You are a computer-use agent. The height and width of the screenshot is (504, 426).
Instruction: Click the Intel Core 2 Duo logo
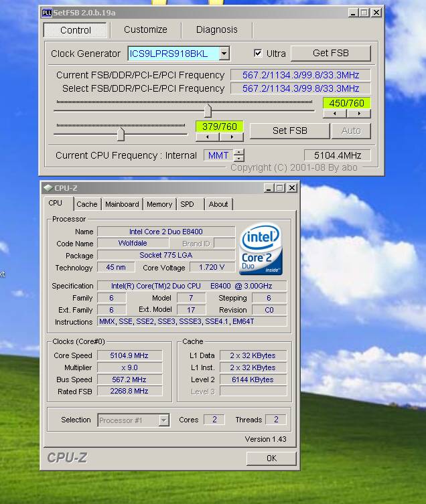(261, 249)
